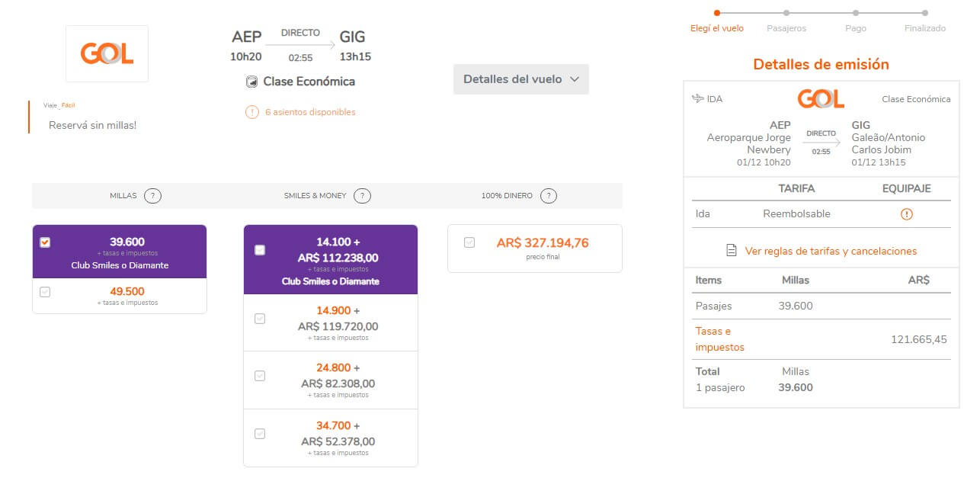Select the 49.500 miles fare checkbox
Image resolution: width=980 pixels, height=478 pixels.
point(45,291)
